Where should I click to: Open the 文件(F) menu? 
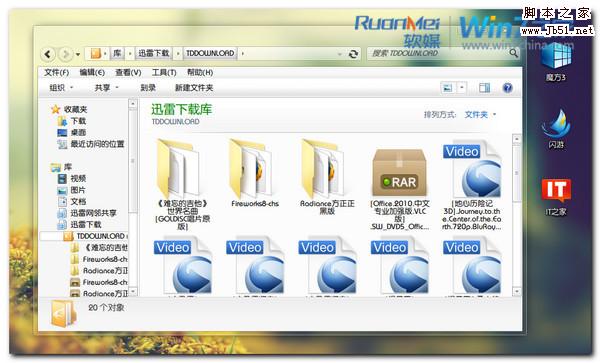56,72
